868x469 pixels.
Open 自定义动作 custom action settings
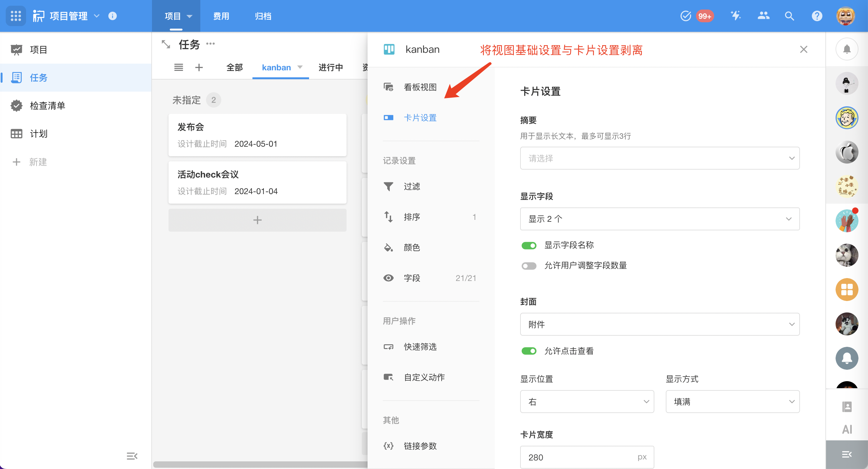pyautogui.click(x=431, y=377)
